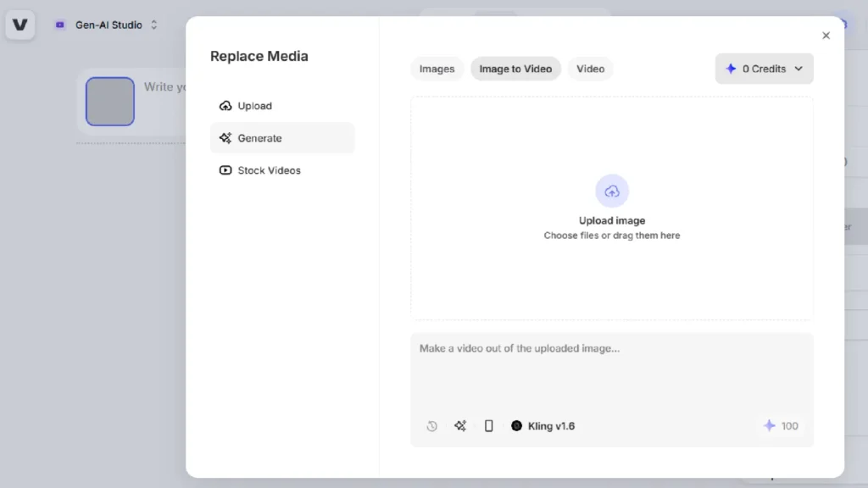Click the upload cloud icon in the drop area
This screenshot has height=488, width=868.
click(612, 190)
